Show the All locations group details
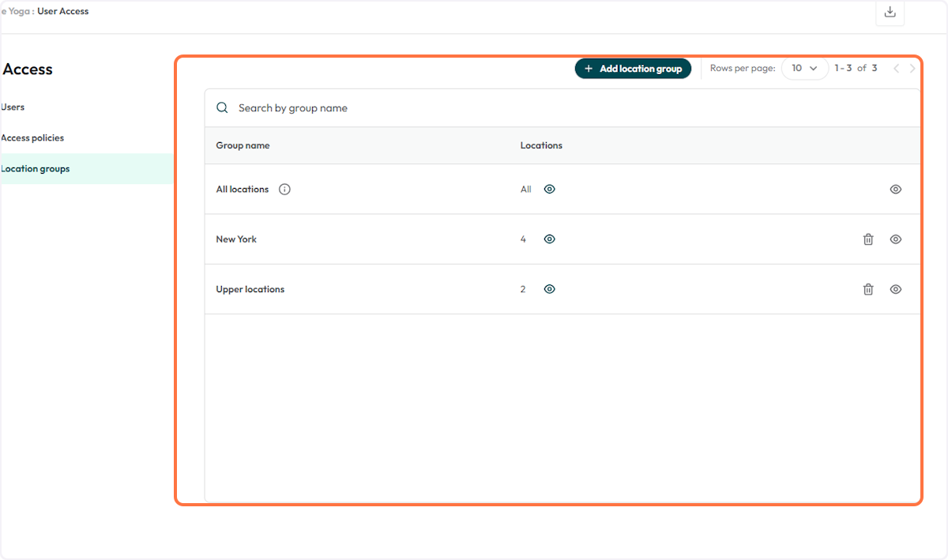The width and height of the screenshot is (948, 560). coord(896,189)
